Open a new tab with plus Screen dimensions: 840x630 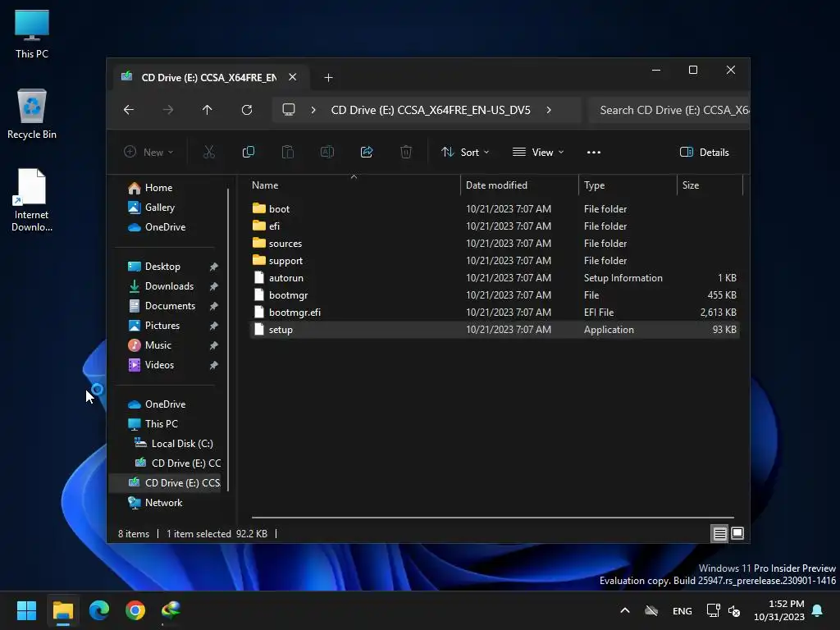click(x=328, y=78)
